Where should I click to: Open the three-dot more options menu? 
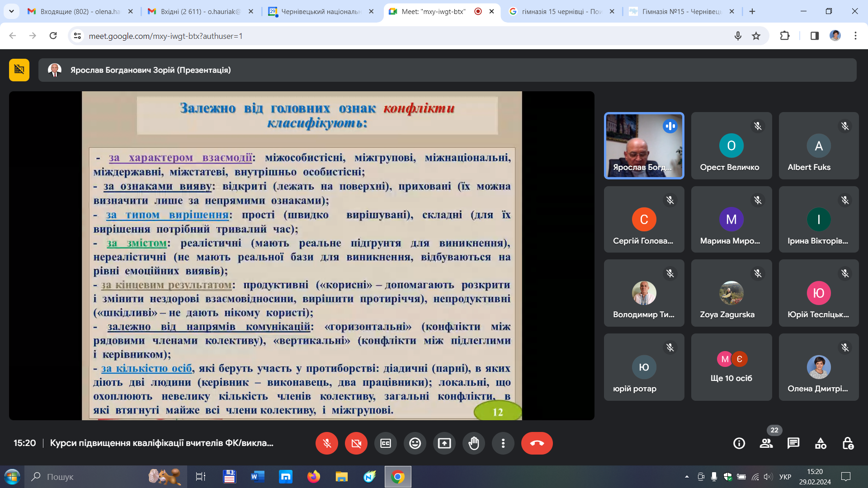point(503,443)
